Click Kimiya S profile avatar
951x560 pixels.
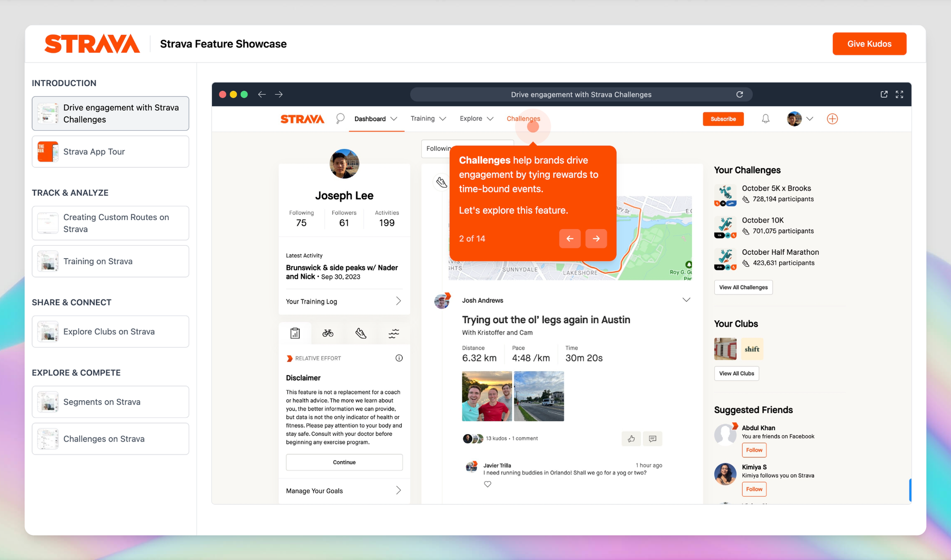725,474
